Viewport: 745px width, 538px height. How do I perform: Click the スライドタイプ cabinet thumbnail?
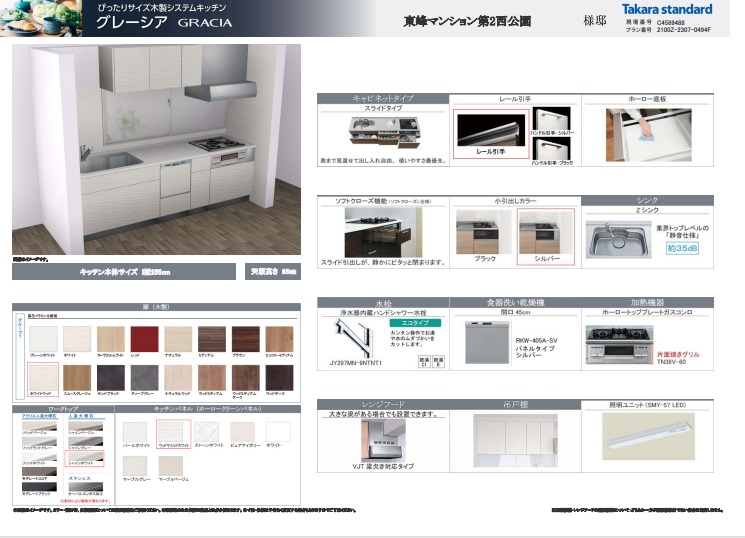385,131
